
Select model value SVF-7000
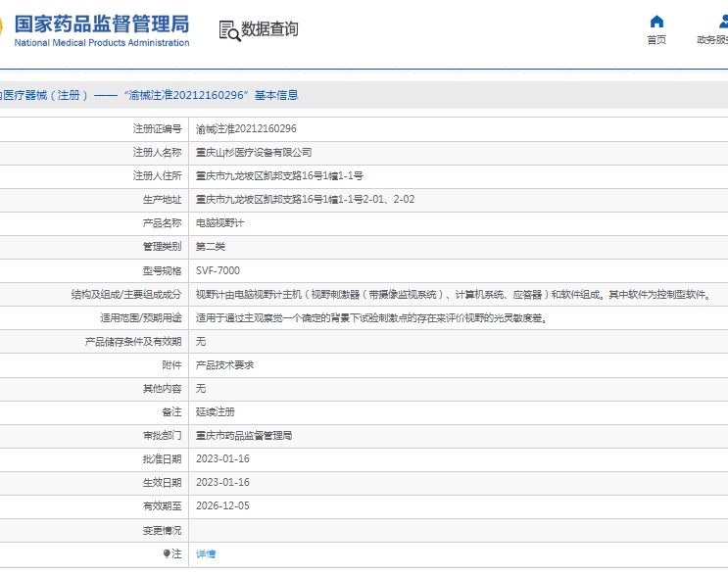[218, 270]
